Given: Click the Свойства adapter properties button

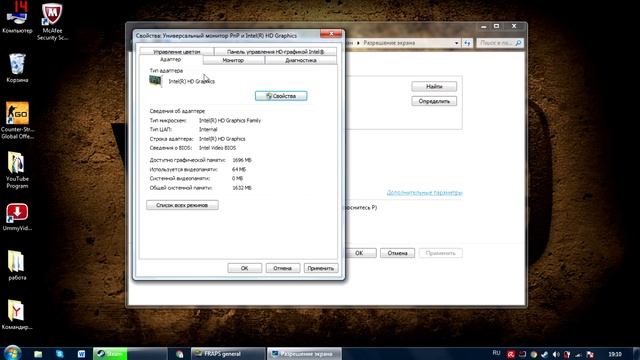Looking at the screenshot, I should [281, 96].
